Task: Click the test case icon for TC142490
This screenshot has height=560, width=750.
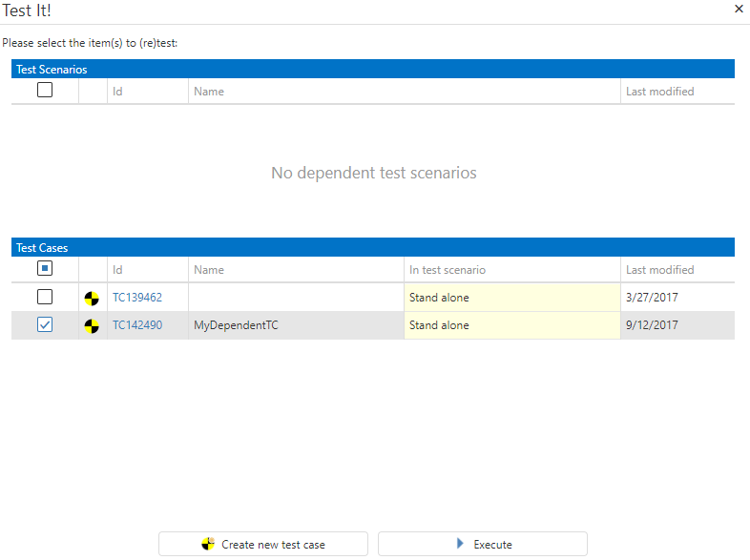Action: (92, 325)
